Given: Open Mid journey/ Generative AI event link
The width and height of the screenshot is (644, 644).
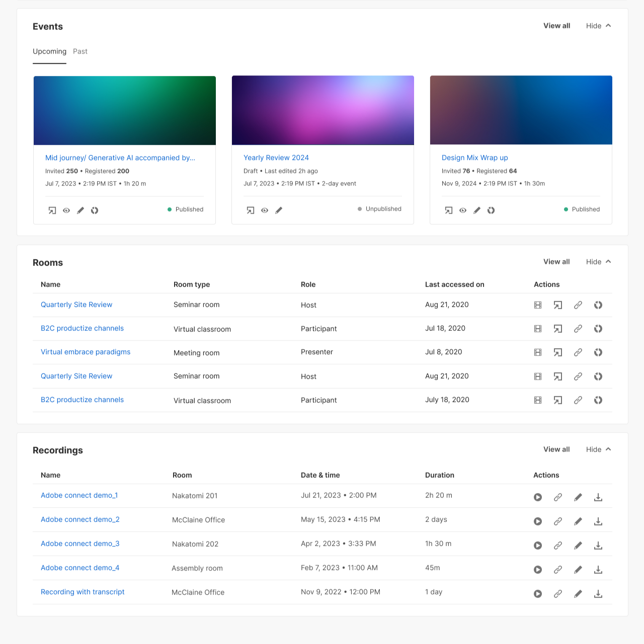Looking at the screenshot, I should [120, 157].
